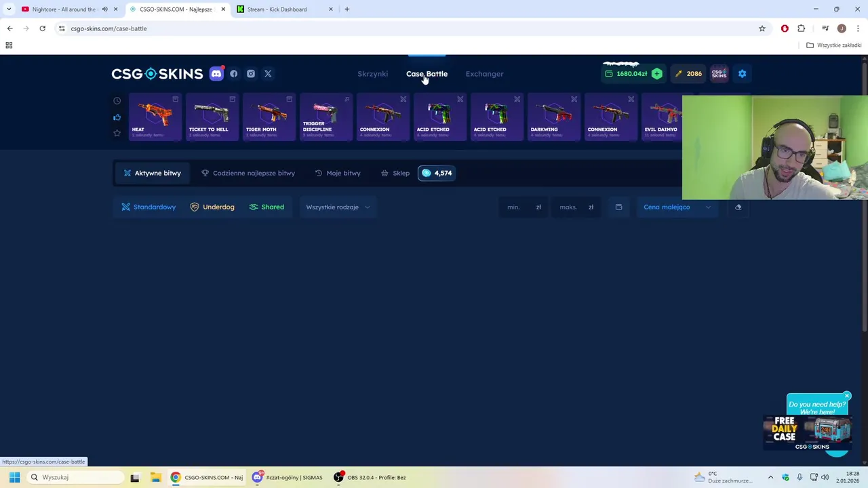Click the maks. price input field

pyautogui.click(x=576, y=207)
